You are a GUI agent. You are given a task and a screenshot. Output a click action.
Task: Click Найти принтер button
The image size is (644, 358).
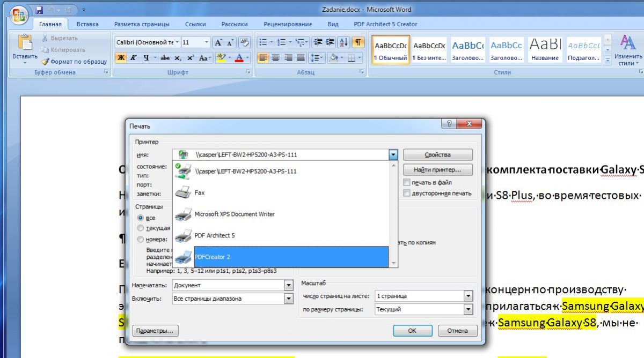click(437, 170)
